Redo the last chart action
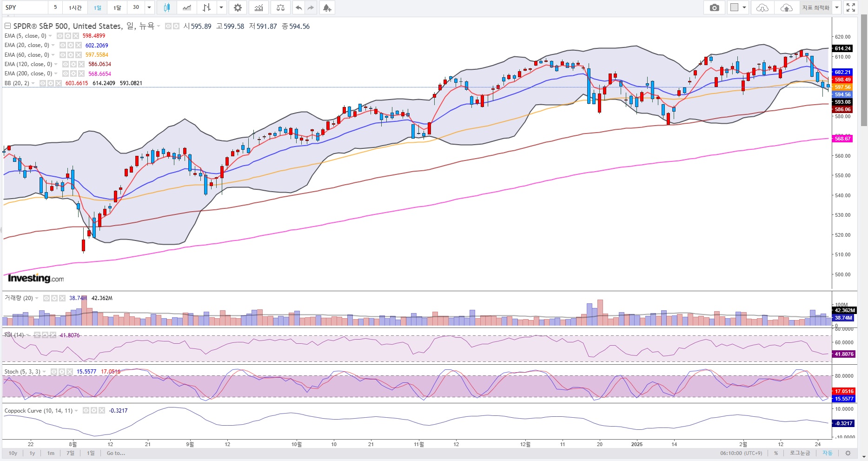868x461 pixels. [311, 7]
